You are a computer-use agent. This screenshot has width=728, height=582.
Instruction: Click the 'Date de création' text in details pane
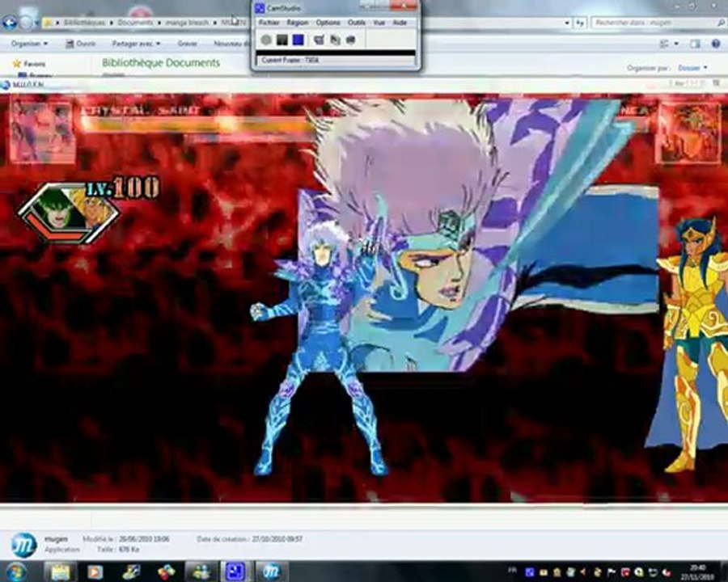[249, 539]
